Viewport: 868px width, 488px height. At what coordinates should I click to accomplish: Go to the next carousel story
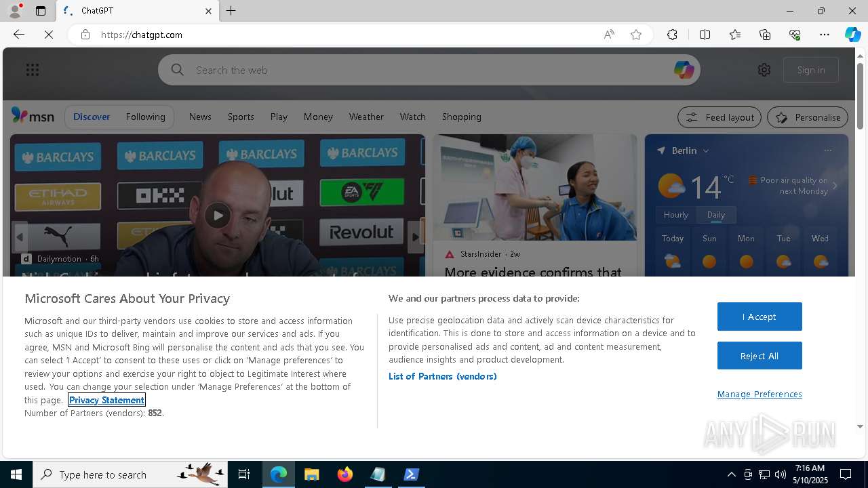[x=415, y=237]
